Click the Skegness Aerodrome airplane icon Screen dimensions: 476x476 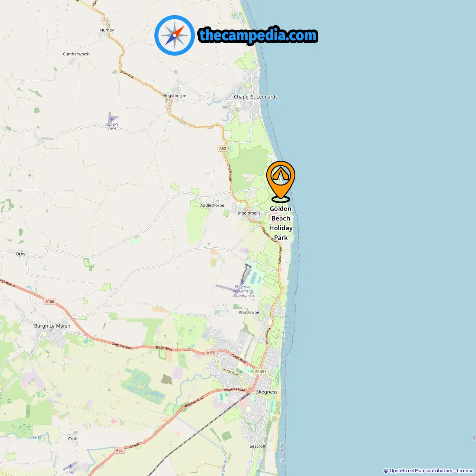[x=242, y=282]
